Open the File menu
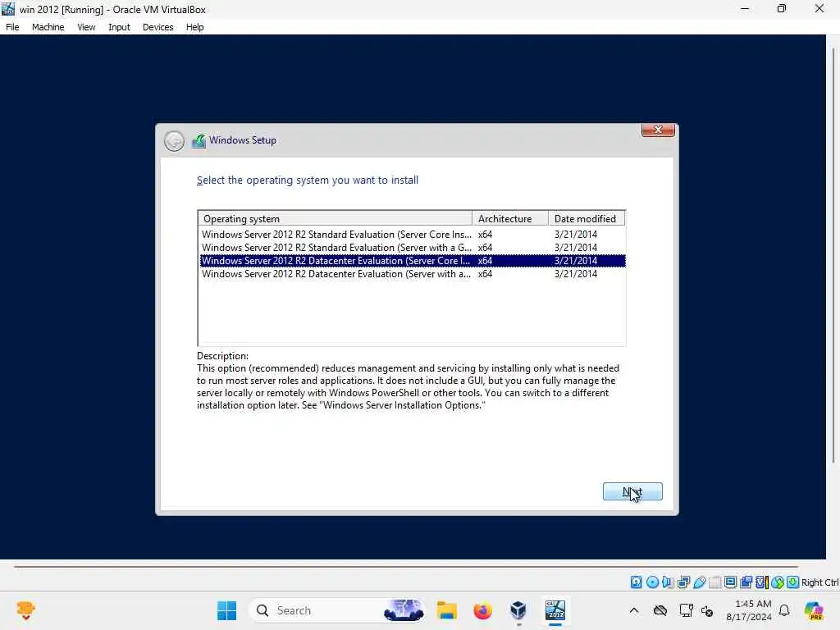The image size is (840, 630). point(12,27)
